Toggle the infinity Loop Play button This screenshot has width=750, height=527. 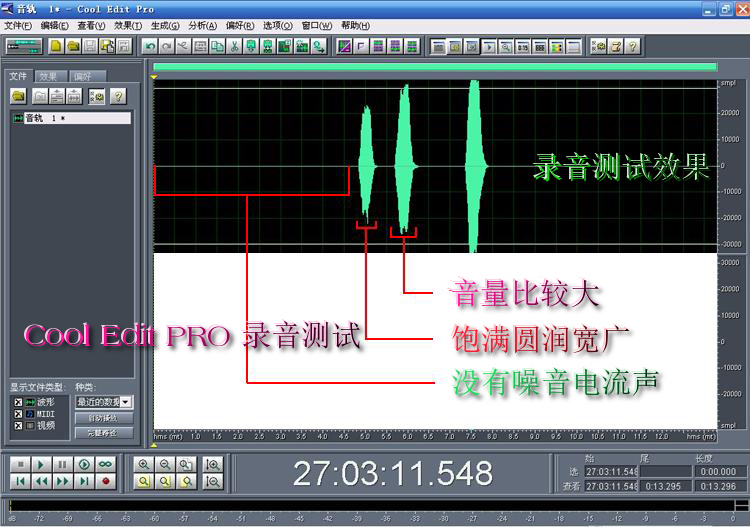tap(106, 464)
